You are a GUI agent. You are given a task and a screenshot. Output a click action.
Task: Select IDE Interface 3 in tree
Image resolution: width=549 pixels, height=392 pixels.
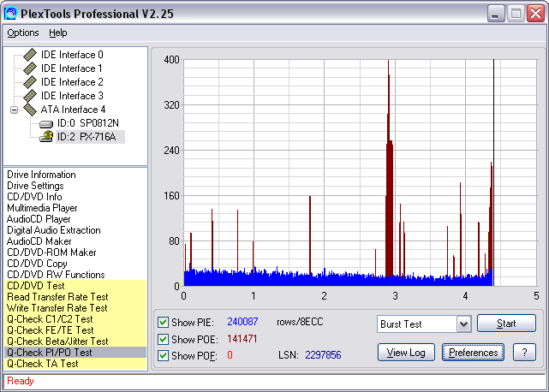(72, 96)
